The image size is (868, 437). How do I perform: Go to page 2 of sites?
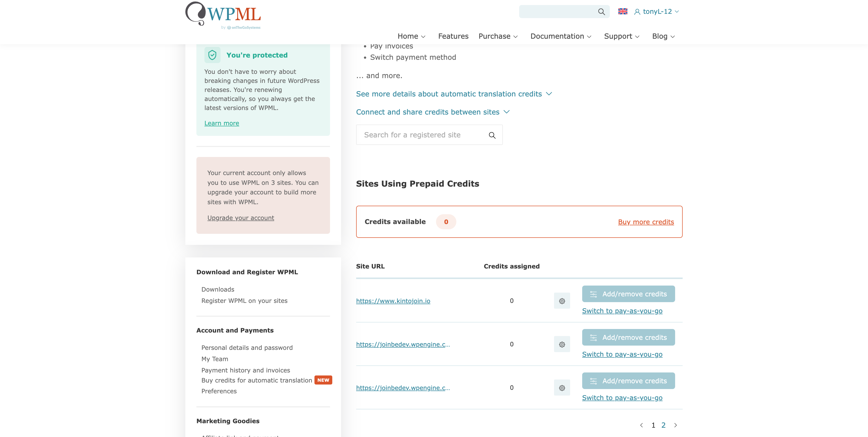coord(664,425)
